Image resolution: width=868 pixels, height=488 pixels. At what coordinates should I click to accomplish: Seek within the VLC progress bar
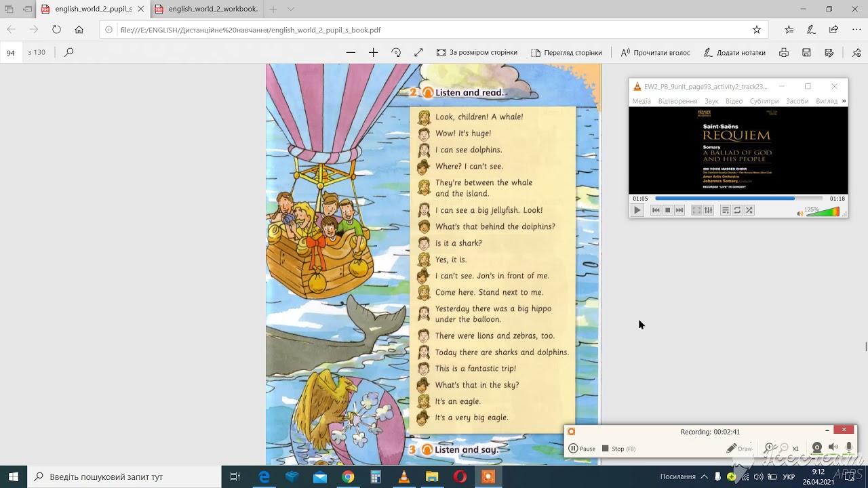(x=738, y=199)
